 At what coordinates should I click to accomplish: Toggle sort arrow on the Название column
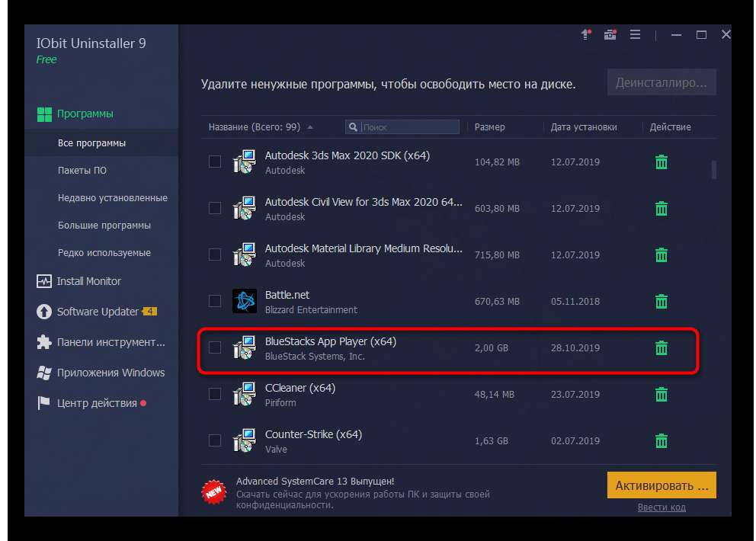[x=309, y=127]
